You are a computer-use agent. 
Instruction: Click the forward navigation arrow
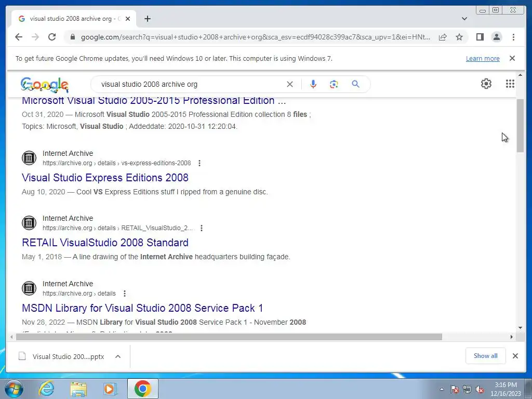tap(35, 37)
